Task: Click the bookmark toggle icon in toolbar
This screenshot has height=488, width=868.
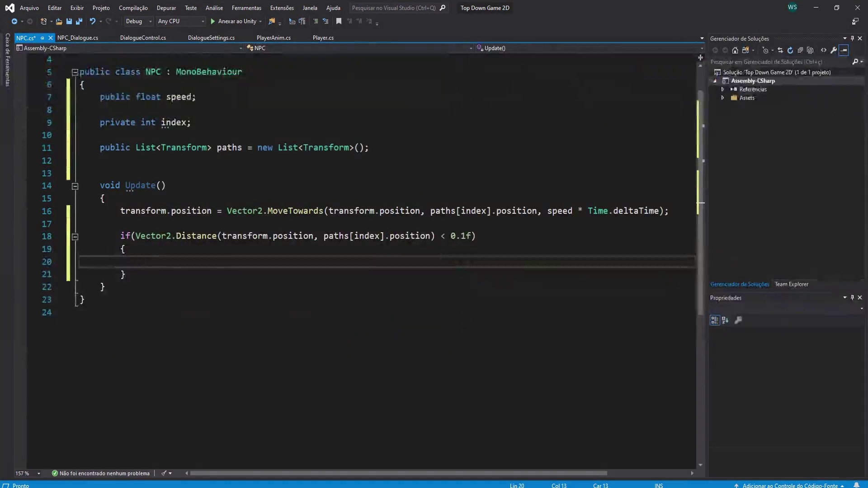Action: [339, 21]
